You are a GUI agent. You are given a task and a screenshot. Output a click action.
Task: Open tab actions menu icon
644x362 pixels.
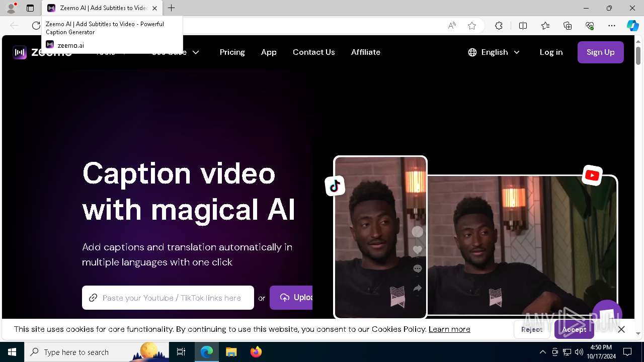click(x=30, y=8)
